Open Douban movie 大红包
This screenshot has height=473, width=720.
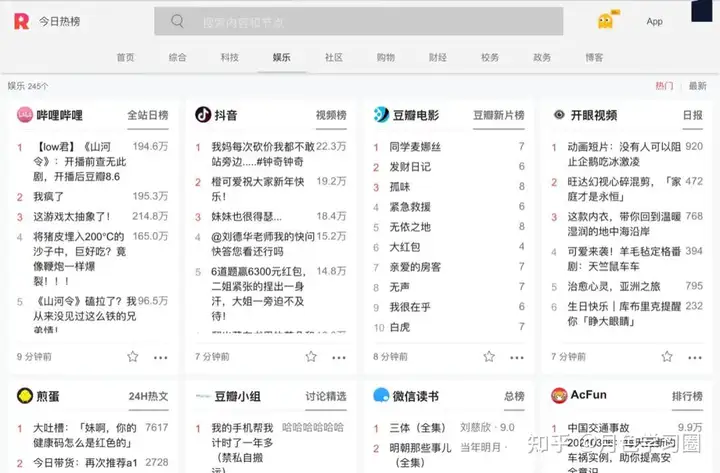pyautogui.click(x=405, y=247)
